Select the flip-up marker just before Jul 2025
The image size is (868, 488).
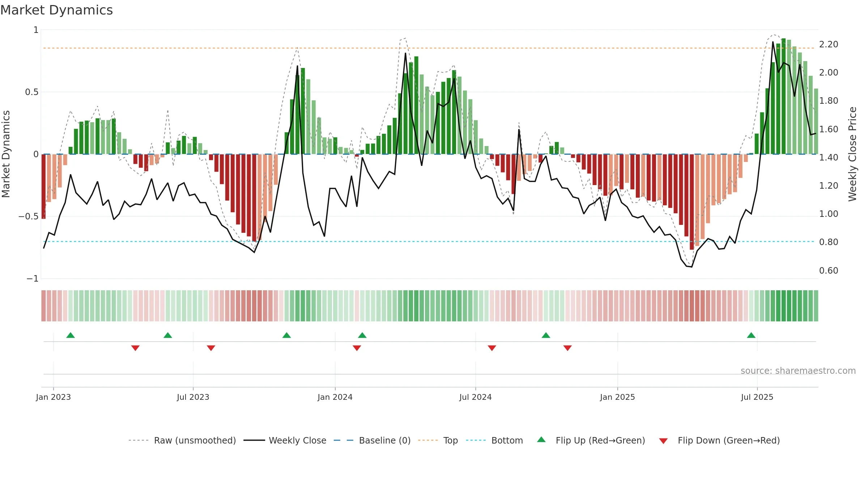[x=751, y=335]
